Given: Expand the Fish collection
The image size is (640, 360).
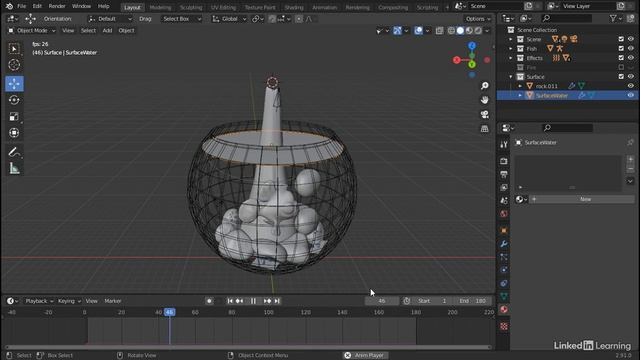Looking at the screenshot, I should pyautogui.click(x=511, y=49).
